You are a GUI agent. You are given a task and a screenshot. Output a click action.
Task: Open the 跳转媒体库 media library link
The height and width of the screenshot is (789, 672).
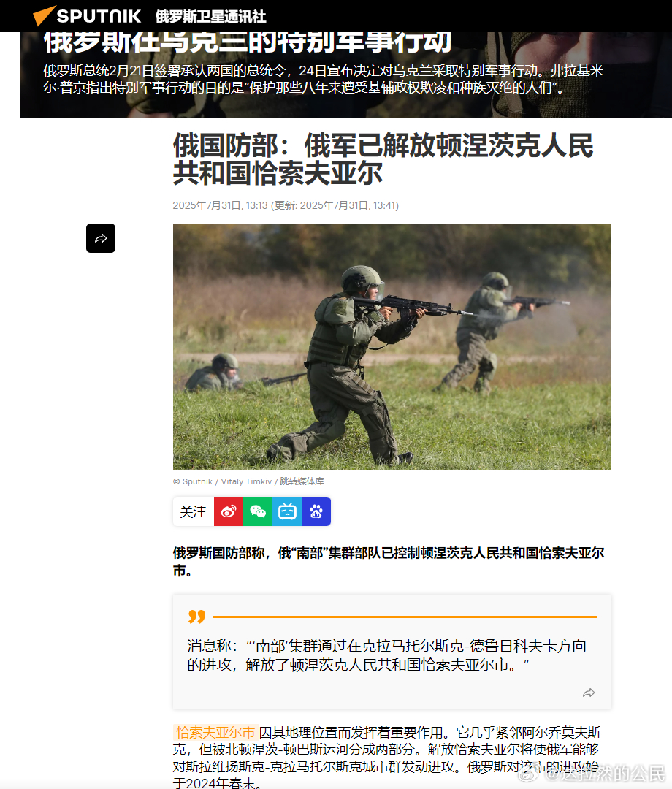pos(302,481)
